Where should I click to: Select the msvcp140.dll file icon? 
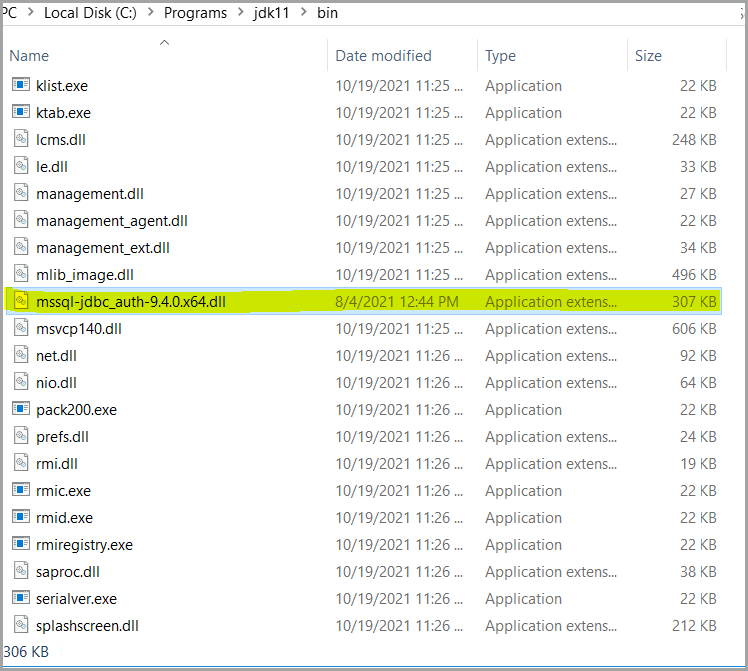click(21, 328)
